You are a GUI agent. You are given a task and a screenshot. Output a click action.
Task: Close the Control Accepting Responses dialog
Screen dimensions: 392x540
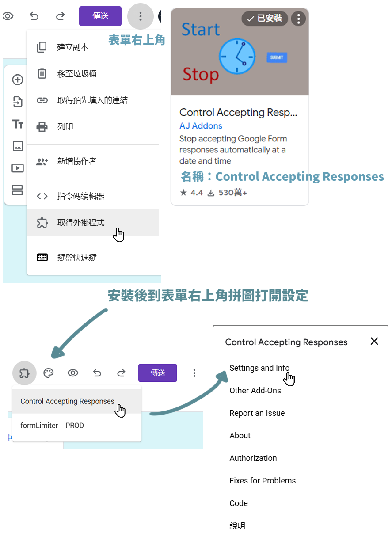point(374,341)
